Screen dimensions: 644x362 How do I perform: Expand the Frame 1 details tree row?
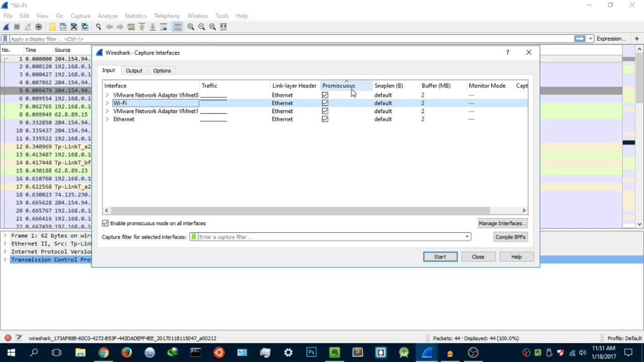(x=6, y=236)
